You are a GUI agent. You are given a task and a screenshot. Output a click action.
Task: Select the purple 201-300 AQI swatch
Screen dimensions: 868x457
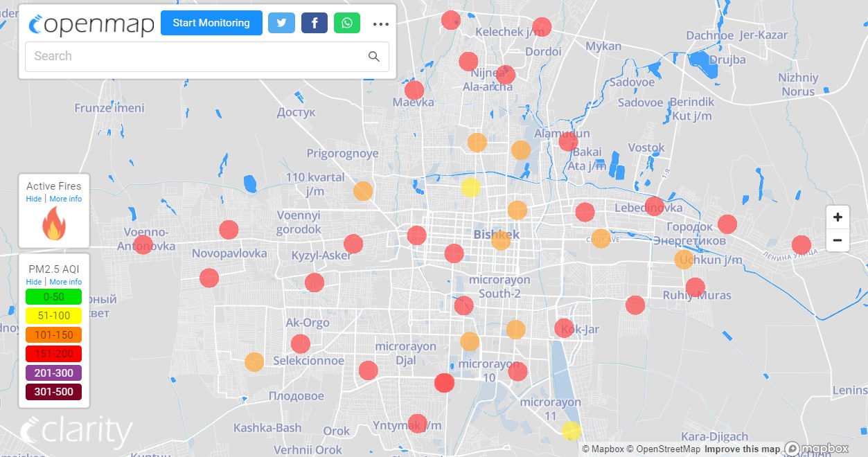click(x=53, y=373)
